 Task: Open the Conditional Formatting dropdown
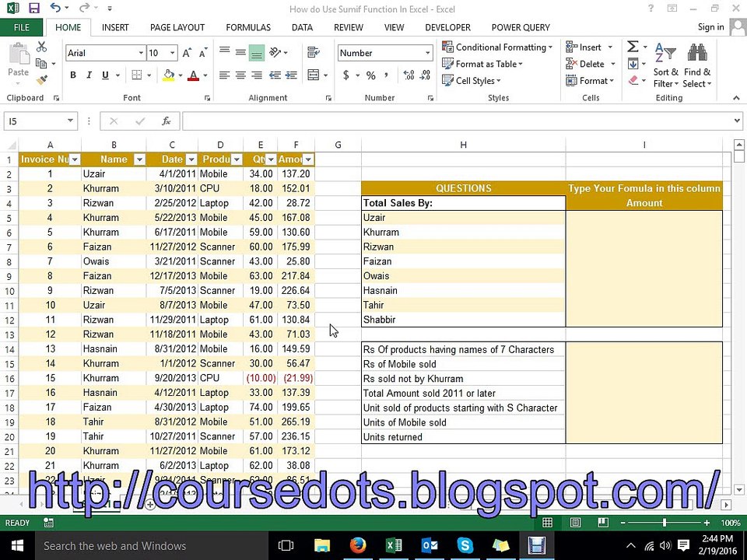497,47
